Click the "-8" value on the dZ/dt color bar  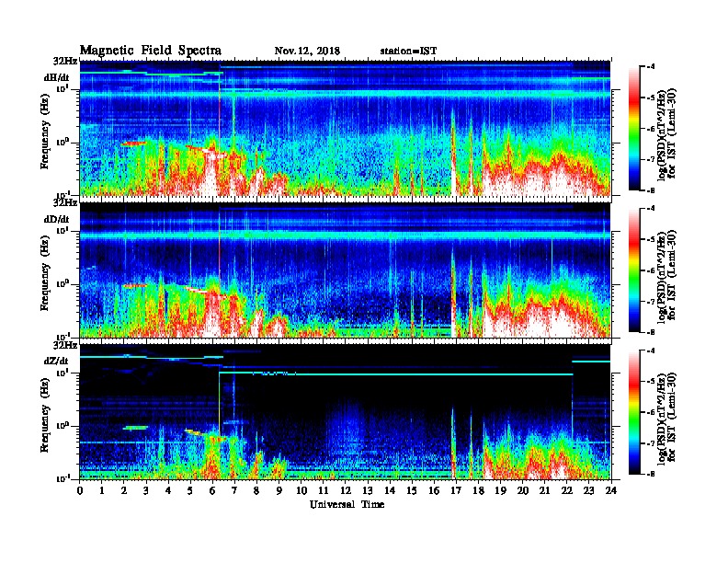(651, 474)
